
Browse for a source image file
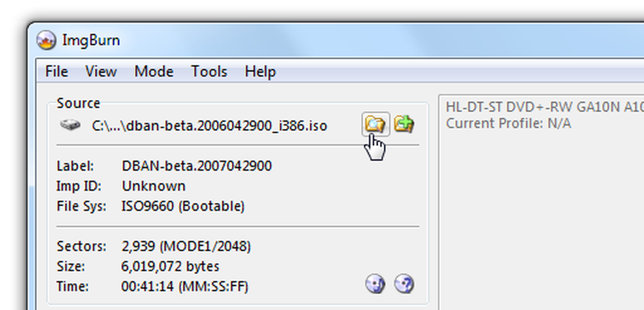[x=376, y=124]
